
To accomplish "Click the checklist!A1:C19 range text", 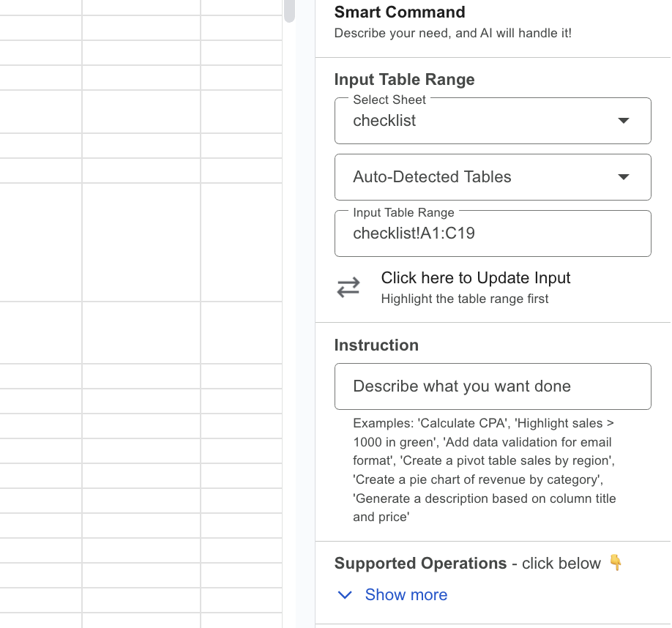I will click(413, 233).
